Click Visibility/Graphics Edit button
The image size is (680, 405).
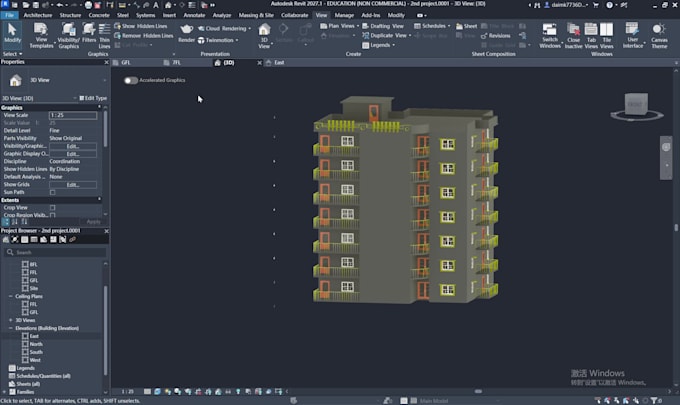pos(72,146)
